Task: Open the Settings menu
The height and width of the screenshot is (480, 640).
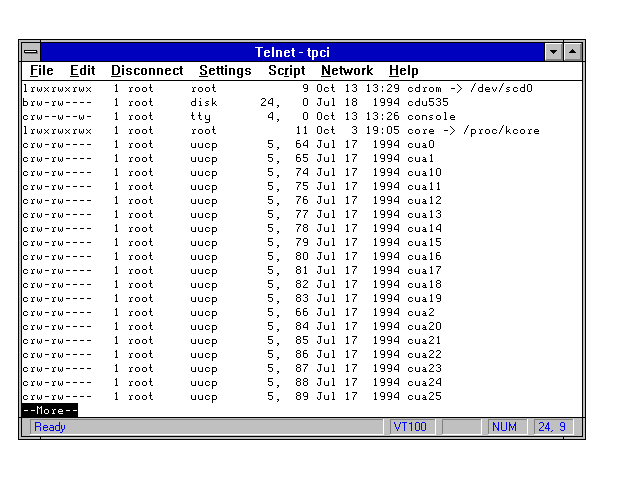Action: pos(225,71)
